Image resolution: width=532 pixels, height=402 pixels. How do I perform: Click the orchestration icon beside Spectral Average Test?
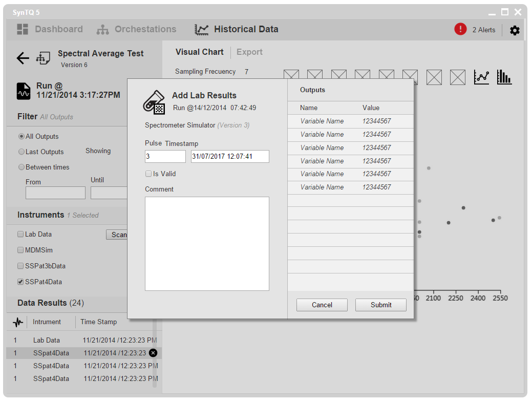43,58
